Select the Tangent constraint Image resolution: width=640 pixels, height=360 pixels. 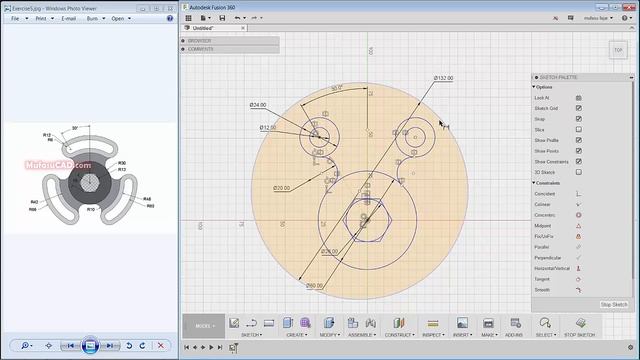coord(578,279)
